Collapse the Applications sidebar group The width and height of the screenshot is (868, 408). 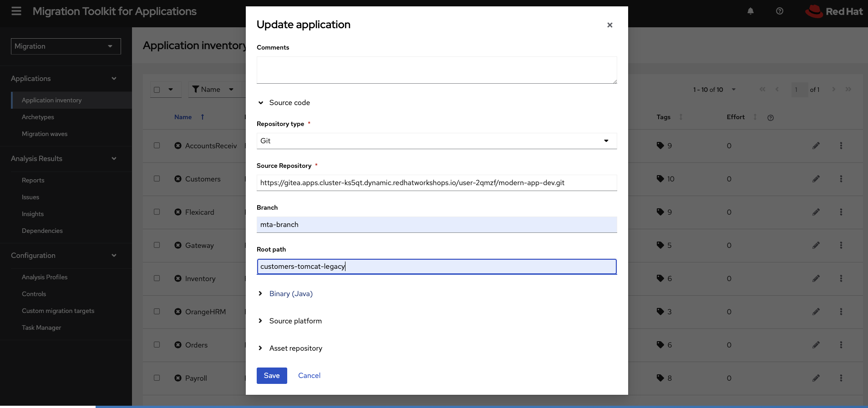(x=66, y=79)
